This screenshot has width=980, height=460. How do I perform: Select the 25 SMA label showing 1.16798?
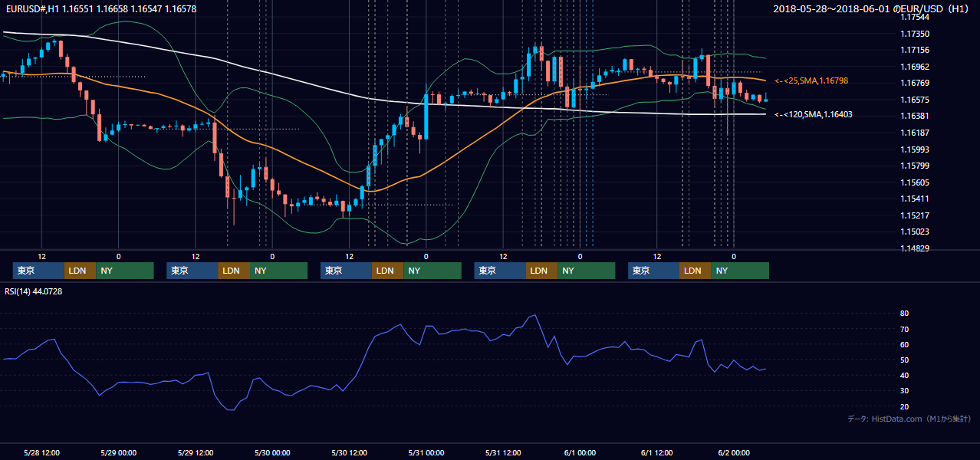811,80
